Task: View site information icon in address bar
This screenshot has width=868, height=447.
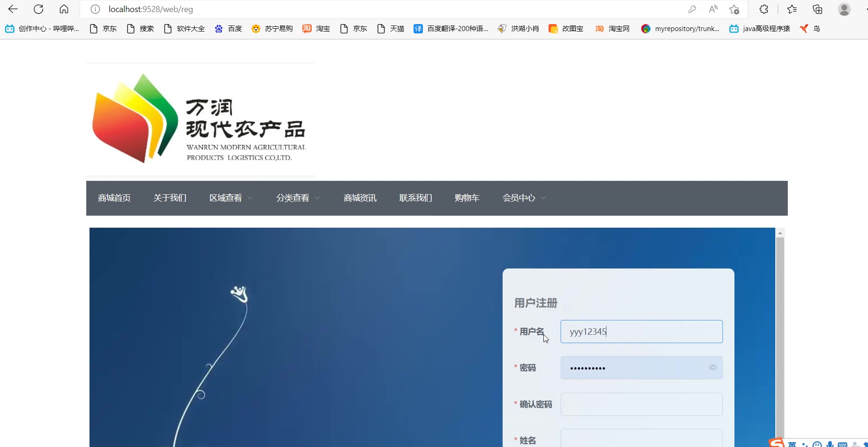Action: [95, 9]
